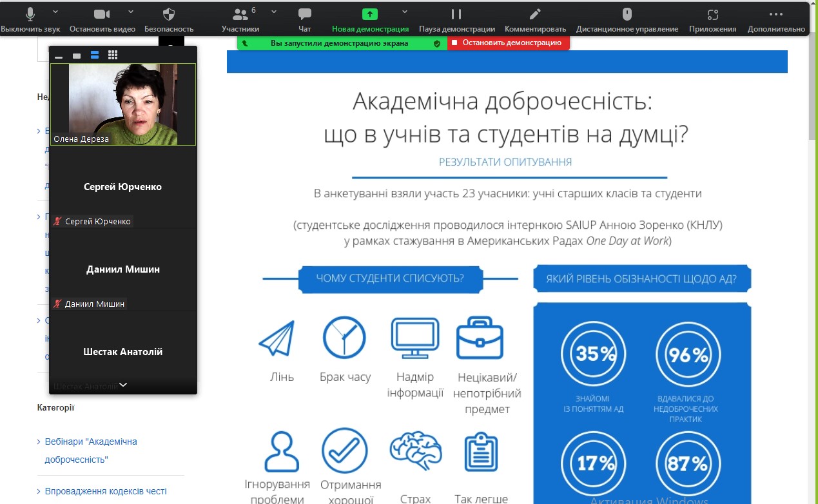
Task: Click the Так легше clipboard icon
Action: (481, 452)
